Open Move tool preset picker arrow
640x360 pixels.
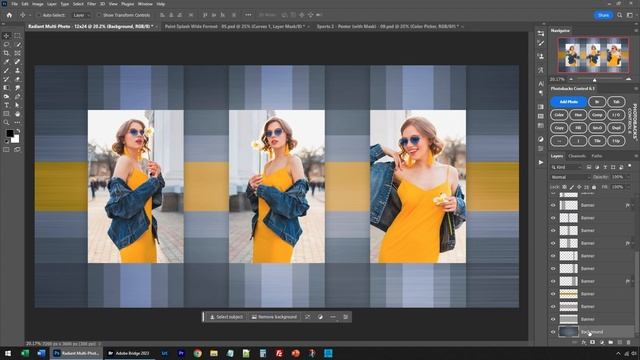click(30, 15)
